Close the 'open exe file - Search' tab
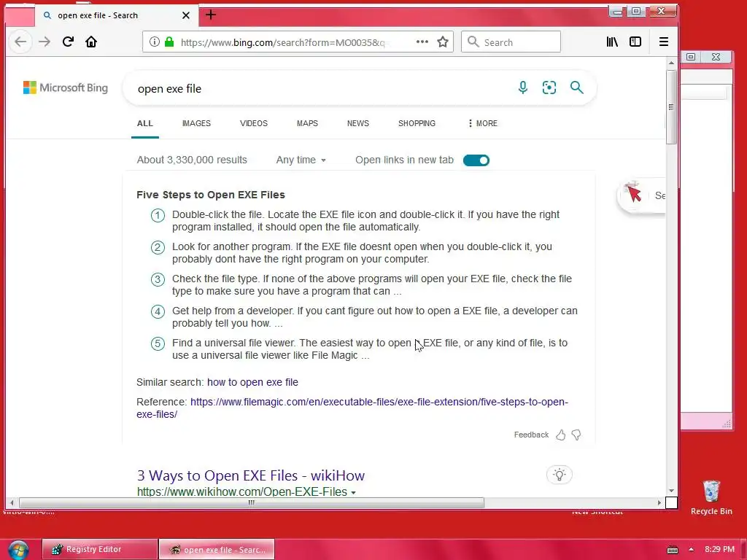The image size is (747, 560). point(186,15)
